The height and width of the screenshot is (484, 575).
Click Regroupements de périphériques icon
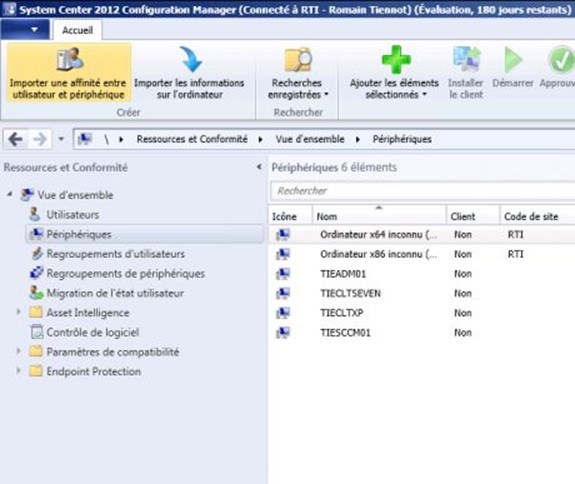tap(36, 273)
